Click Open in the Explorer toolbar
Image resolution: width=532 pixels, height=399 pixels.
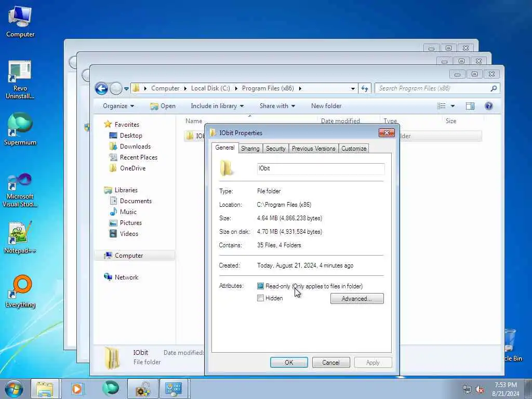point(163,106)
